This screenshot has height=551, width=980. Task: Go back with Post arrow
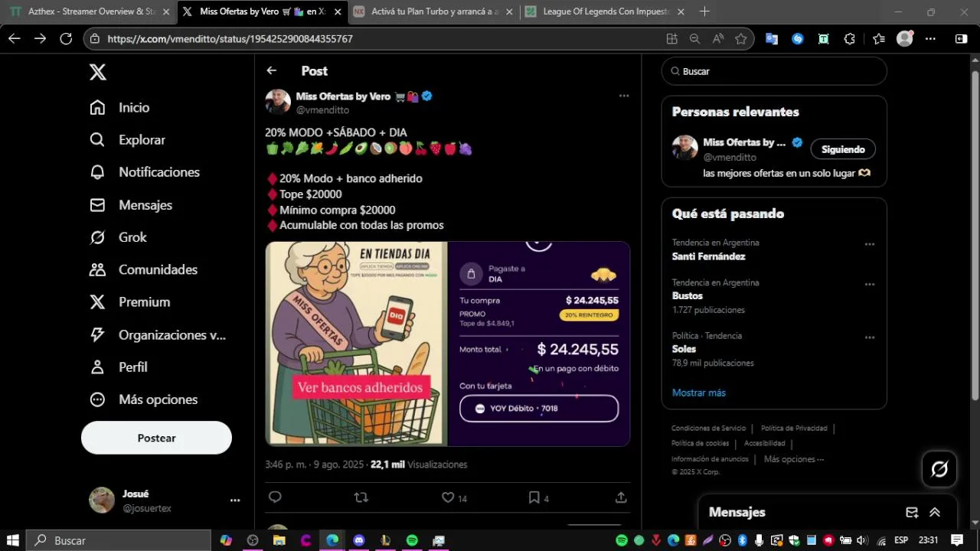click(x=271, y=70)
